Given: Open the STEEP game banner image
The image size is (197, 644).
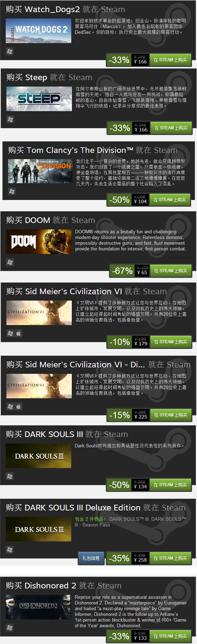Looking at the screenshot, I should 39,99.
